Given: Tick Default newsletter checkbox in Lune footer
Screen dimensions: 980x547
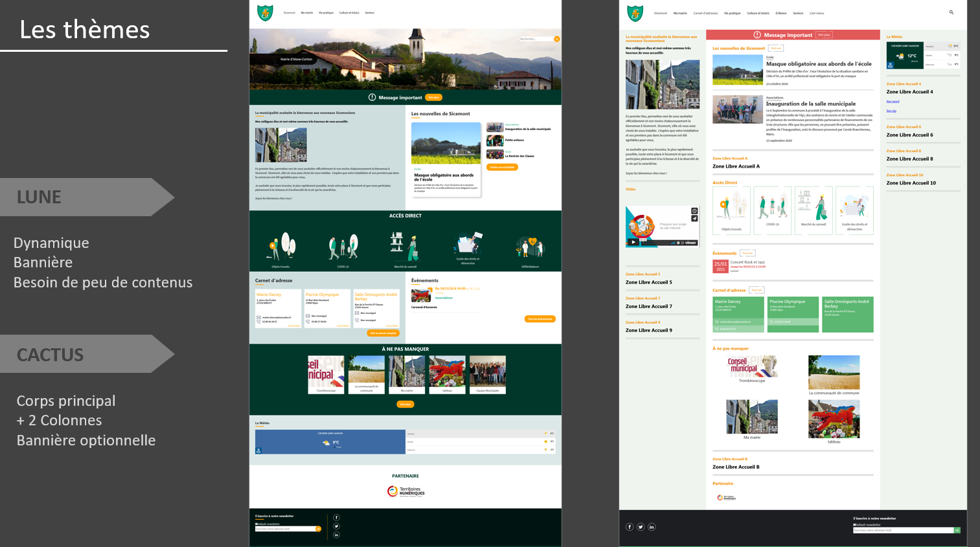Looking at the screenshot, I should point(256,524).
